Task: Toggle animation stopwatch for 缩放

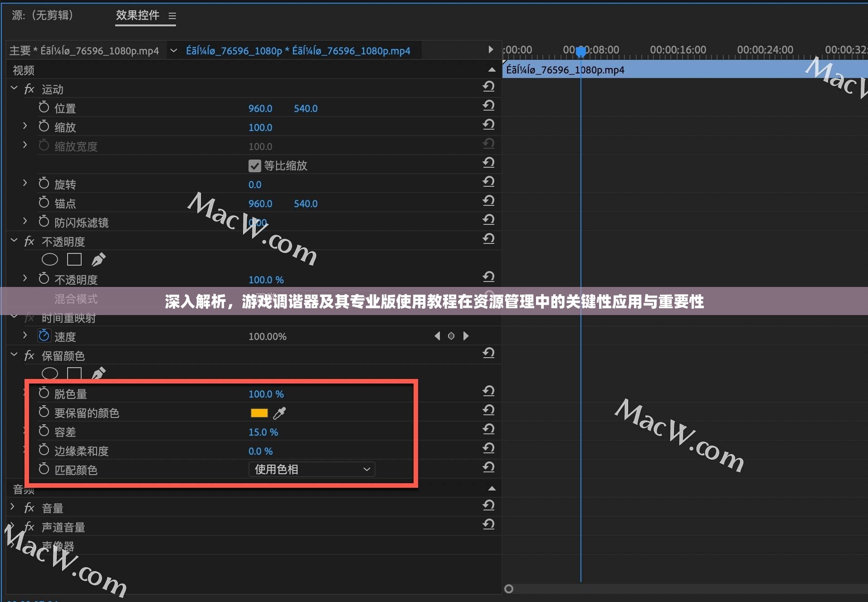Action: tap(44, 126)
